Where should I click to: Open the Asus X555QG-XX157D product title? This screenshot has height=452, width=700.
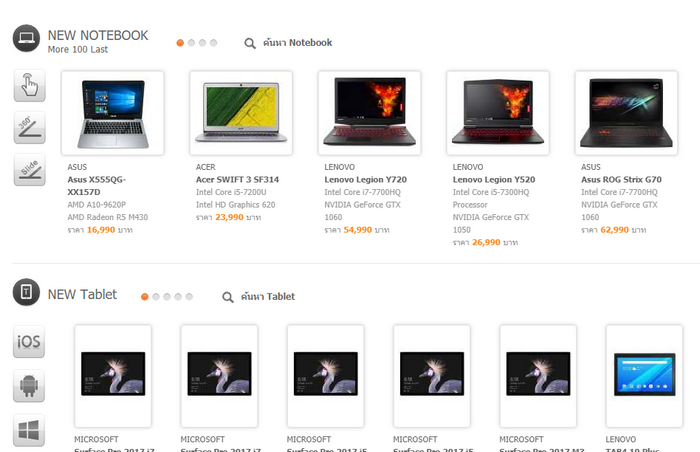point(96,186)
